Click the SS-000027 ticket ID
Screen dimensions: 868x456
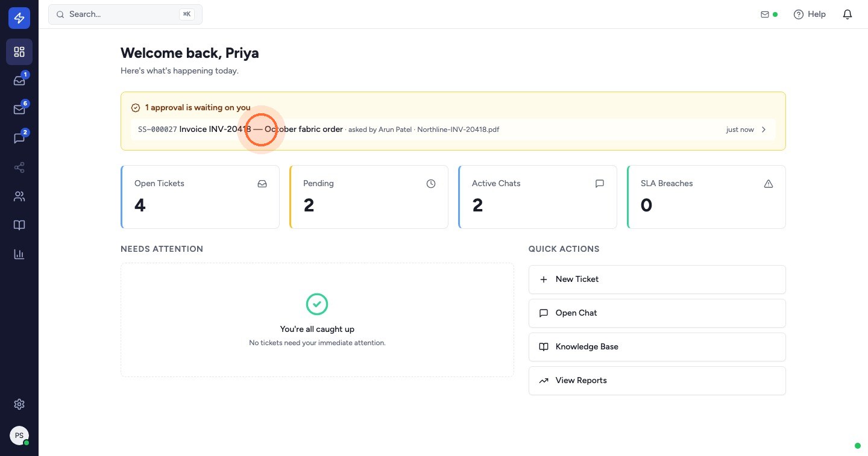[x=157, y=130]
